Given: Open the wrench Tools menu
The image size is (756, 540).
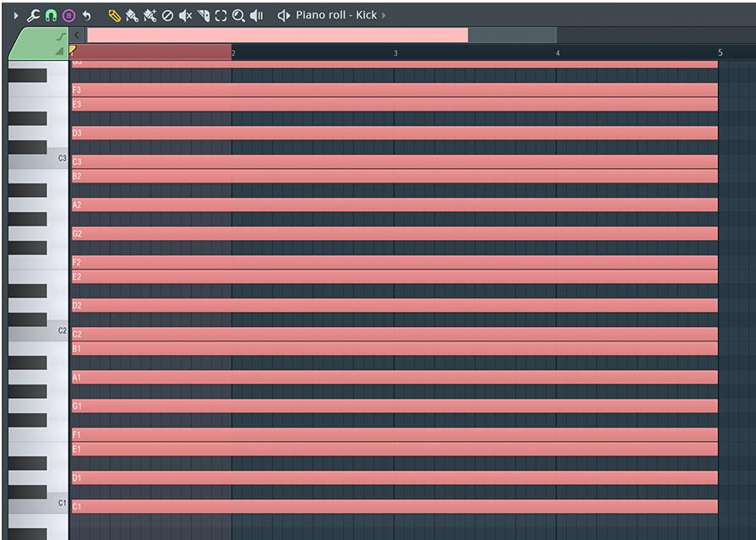Looking at the screenshot, I should coord(33,16).
